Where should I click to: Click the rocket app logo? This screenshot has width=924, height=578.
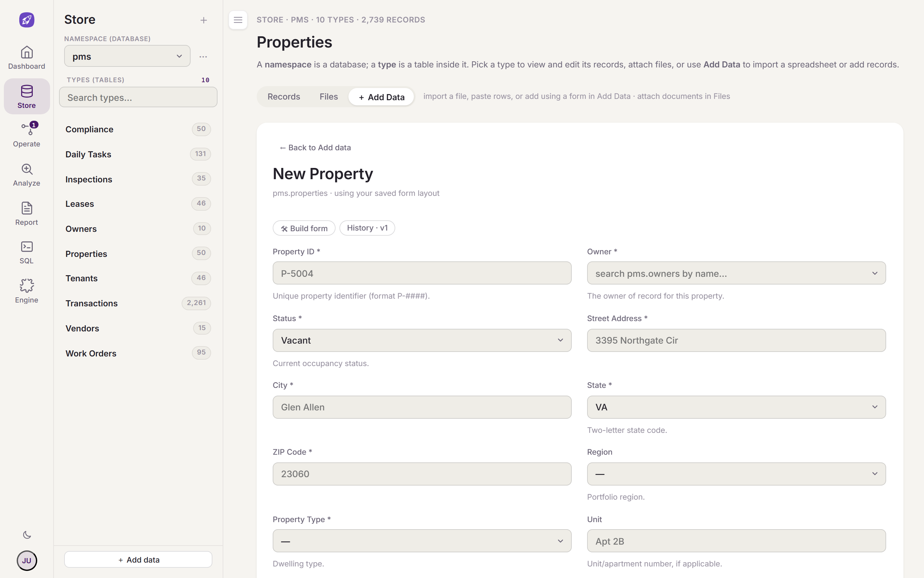click(x=27, y=20)
